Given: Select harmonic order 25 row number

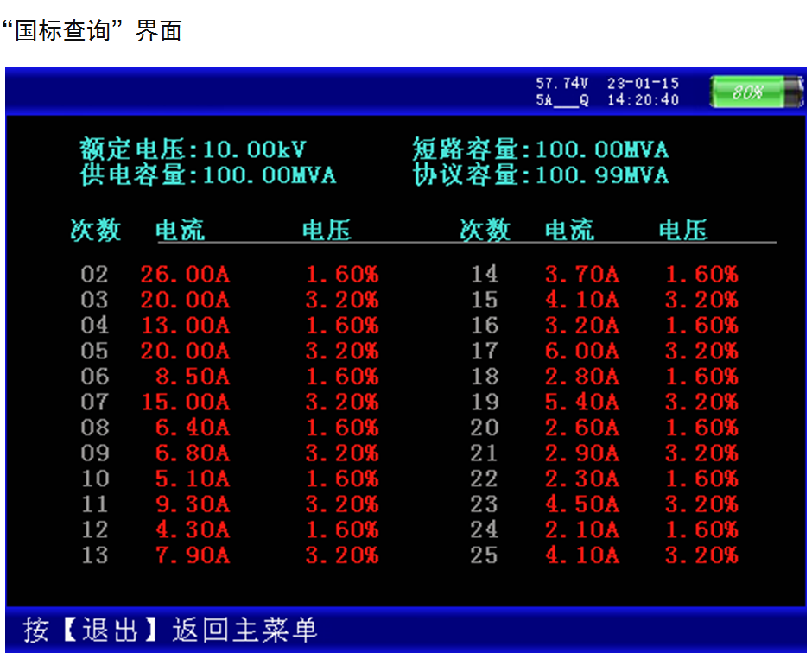Looking at the screenshot, I should point(484,555).
